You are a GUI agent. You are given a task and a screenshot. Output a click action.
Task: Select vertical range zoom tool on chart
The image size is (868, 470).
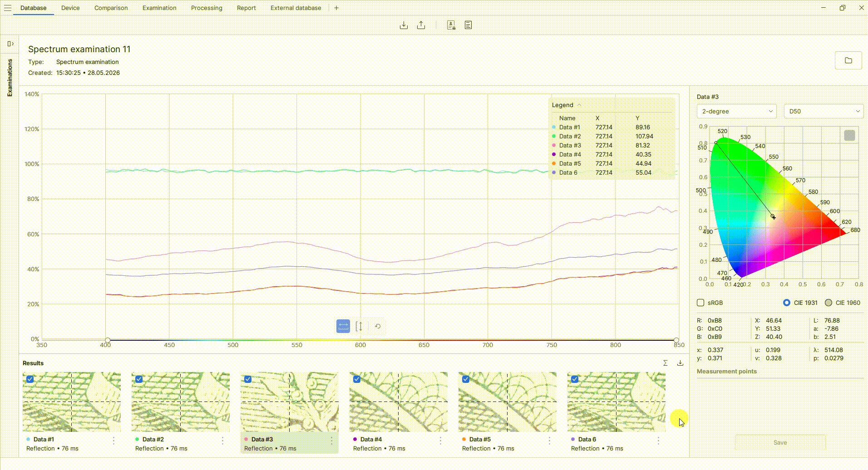[x=359, y=326]
